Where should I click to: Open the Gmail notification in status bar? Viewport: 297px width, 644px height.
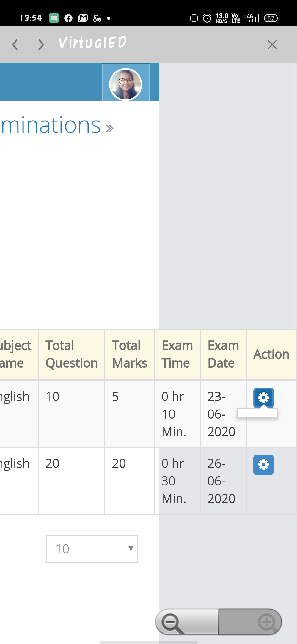click(83, 18)
